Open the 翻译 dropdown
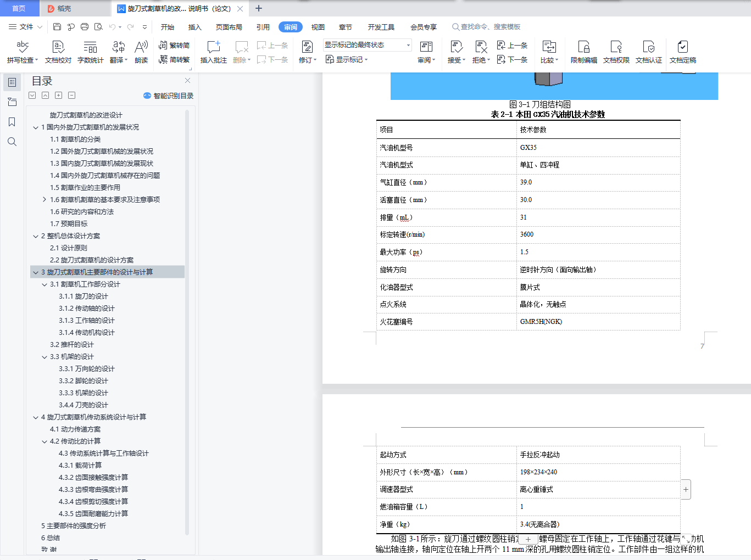The height and width of the screenshot is (560, 751). (119, 60)
